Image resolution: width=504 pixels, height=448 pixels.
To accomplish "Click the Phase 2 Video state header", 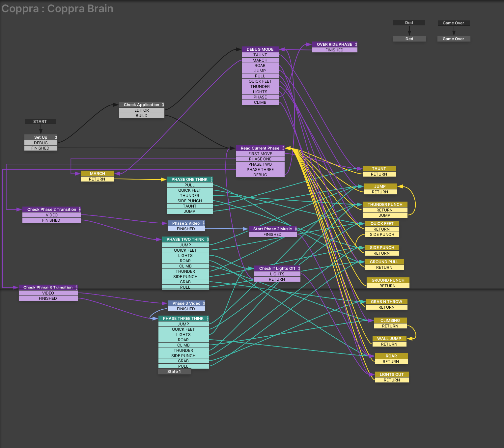I will (186, 223).
